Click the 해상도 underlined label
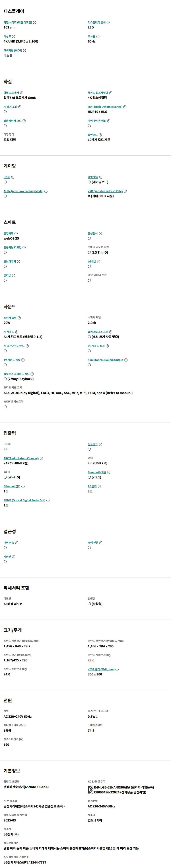Screen dimensions: 171x868 (7, 36)
